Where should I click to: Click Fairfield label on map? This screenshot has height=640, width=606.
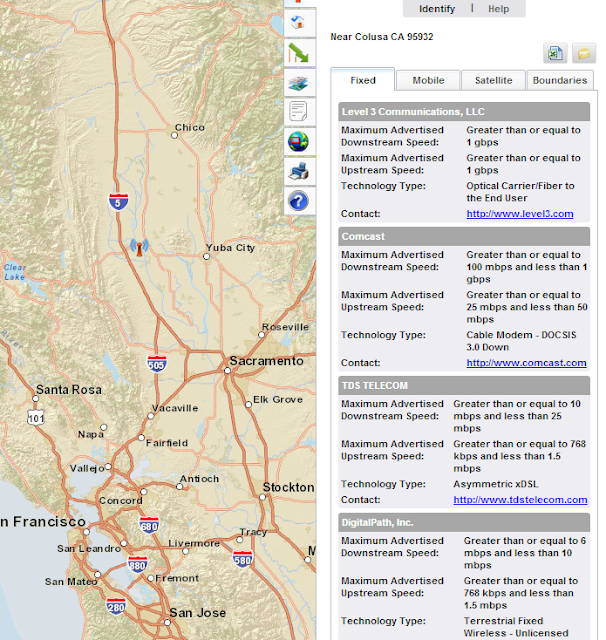point(166,442)
